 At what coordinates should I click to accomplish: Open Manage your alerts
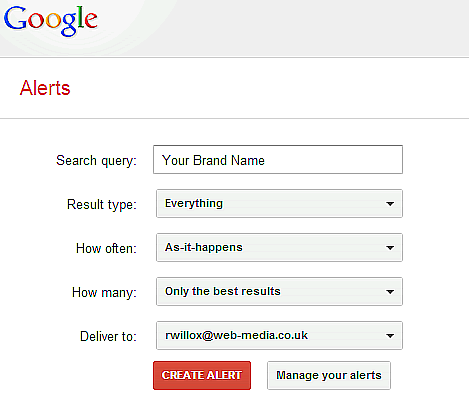(x=329, y=375)
